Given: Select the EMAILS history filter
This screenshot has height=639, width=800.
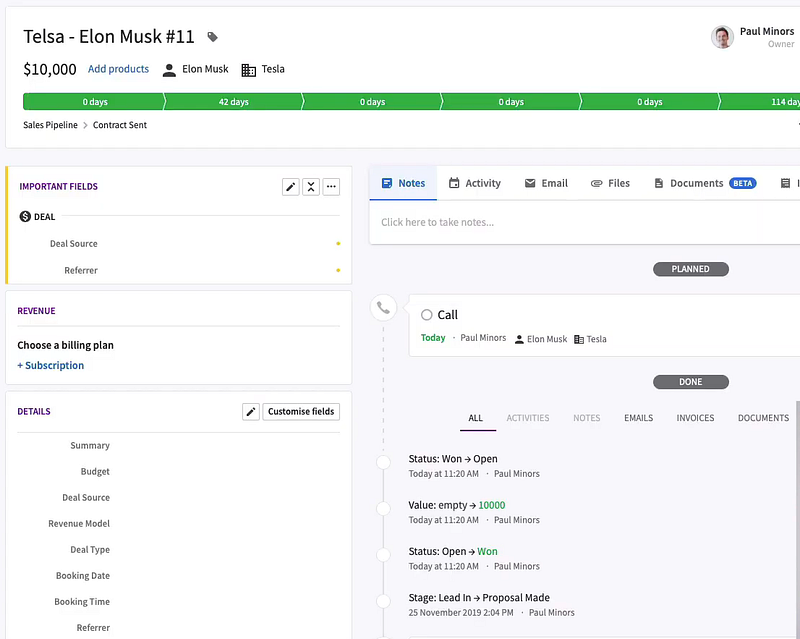Looking at the screenshot, I should coord(638,418).
